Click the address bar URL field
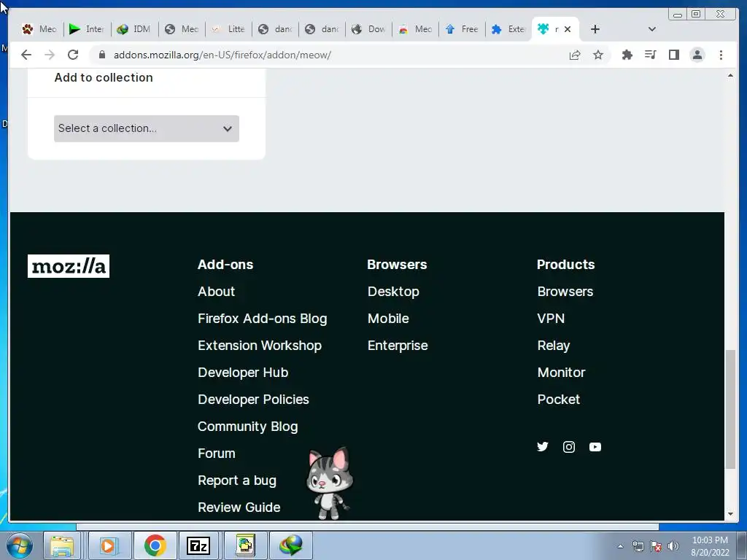Image resolution: width=747 pixels, height=560 pixels. point(329,55)
